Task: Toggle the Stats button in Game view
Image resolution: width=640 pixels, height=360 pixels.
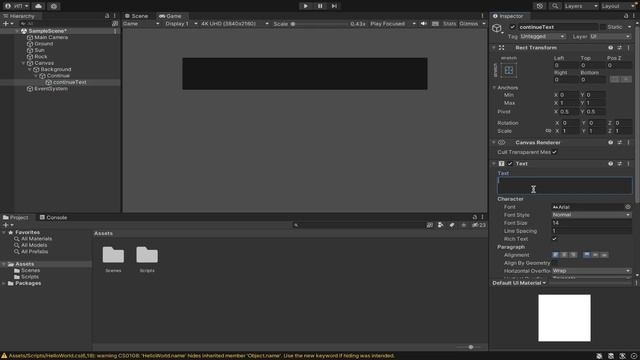Action: tap(449, 24)
